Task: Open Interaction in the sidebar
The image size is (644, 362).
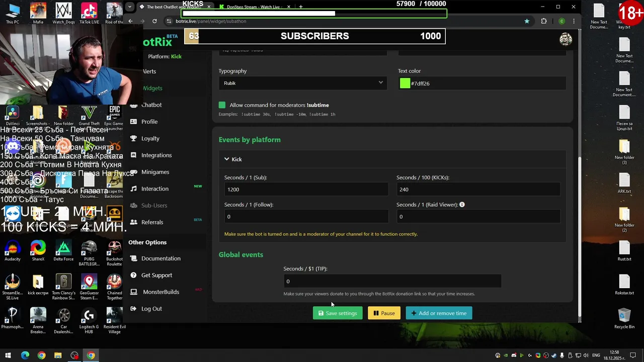Action: tap(154, 189)
